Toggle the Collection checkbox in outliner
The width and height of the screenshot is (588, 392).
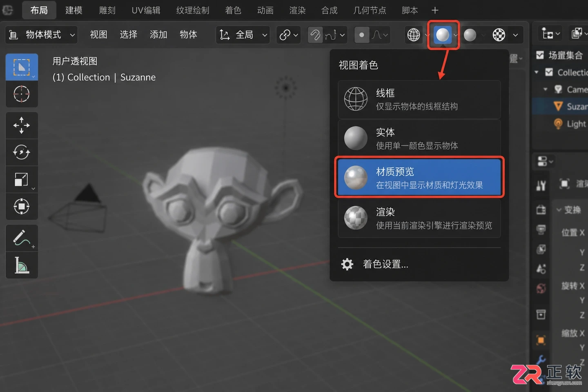549,72
